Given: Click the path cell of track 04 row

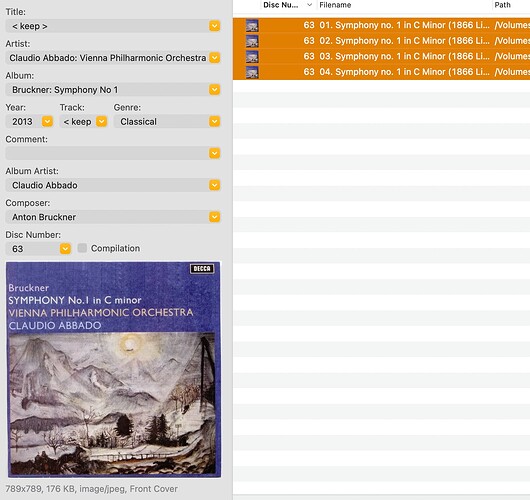Looking at the screenshot, I should click(x=512, y=72).
